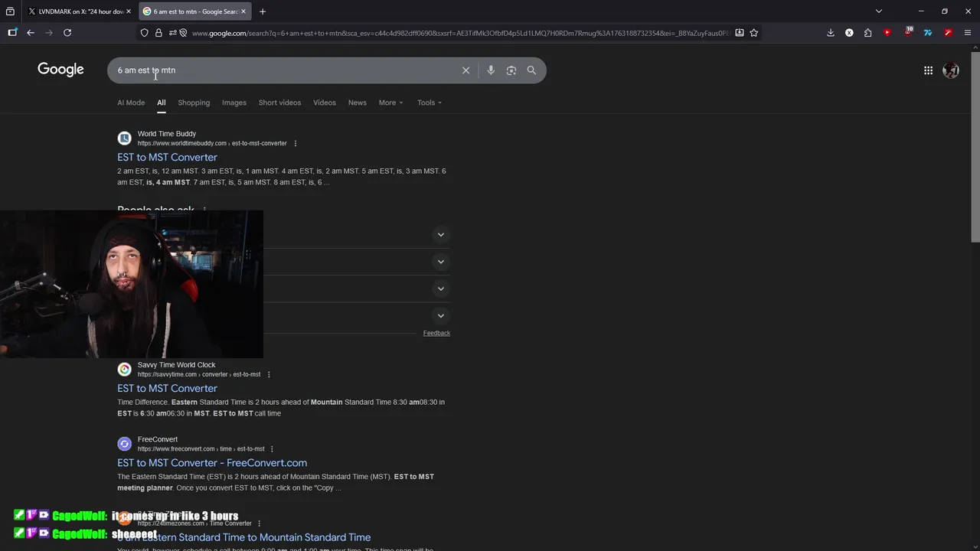Screen dimensions: 980x551
Task: Open EST to MST Converter - FreeConvert.com link
Action: tap(212, 463)
